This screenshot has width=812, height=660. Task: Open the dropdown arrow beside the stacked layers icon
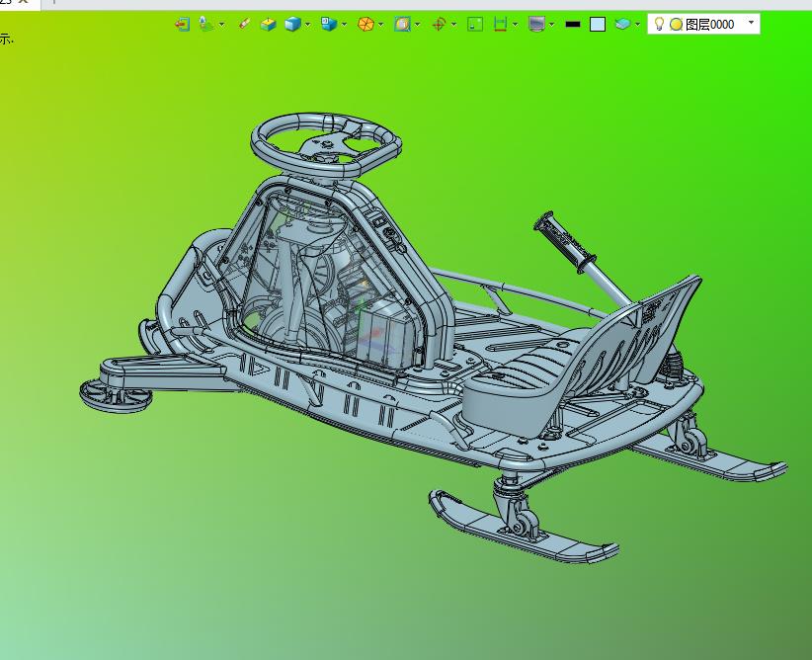point(638,24)
